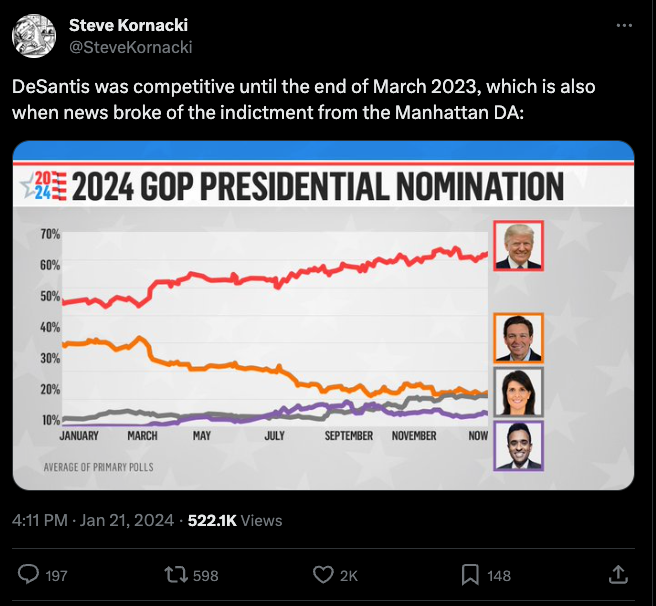Click the 522.1K Views count

[234, 520]
